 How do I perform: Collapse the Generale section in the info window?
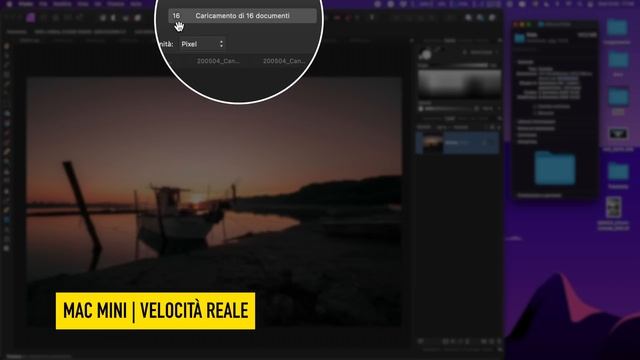point(525,62)
